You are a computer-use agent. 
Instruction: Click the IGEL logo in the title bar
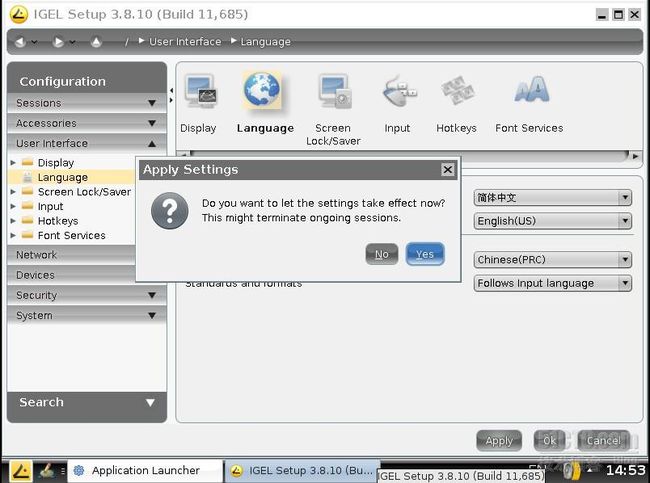click(19, 15)
